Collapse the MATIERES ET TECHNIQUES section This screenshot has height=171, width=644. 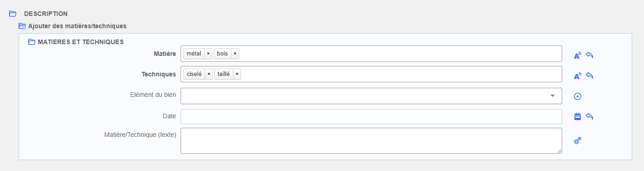pyautogui.click(x=31, y=42)
